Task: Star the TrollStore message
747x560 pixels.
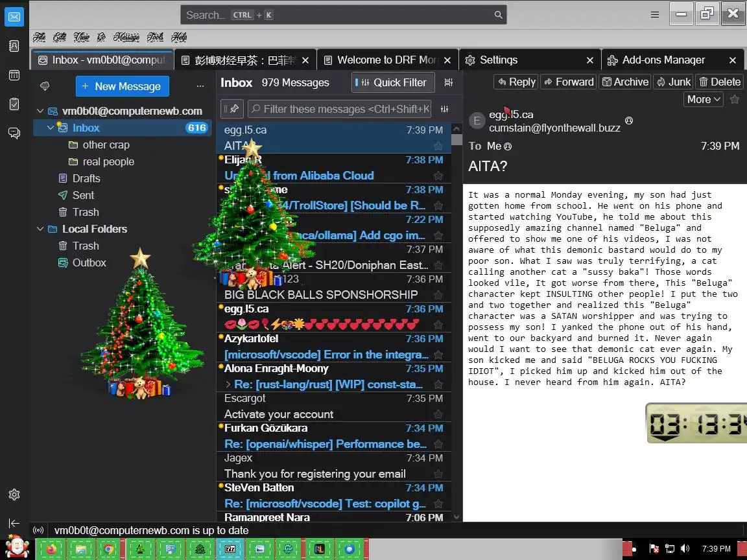Action: click(438, 205)
